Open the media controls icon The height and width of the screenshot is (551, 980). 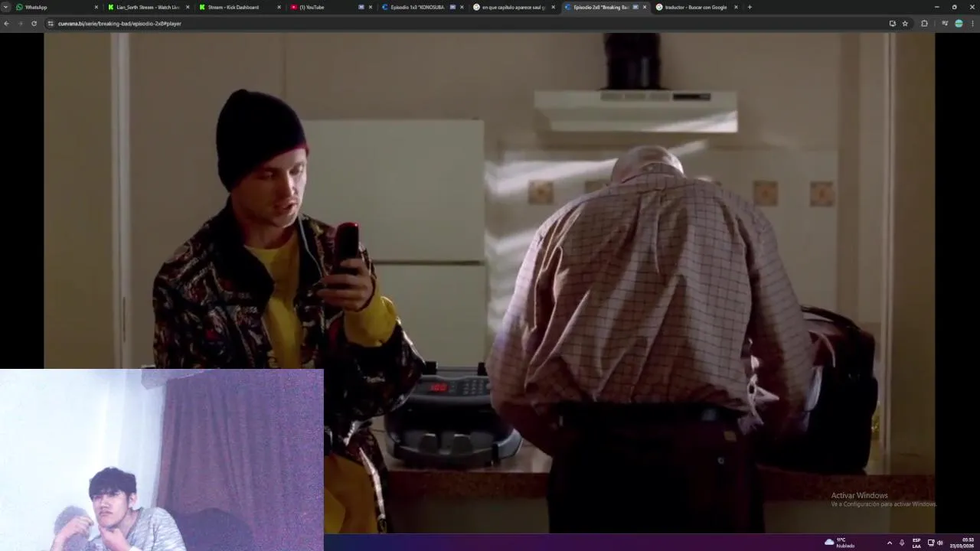pyautogui.click(x=945, y=24)
